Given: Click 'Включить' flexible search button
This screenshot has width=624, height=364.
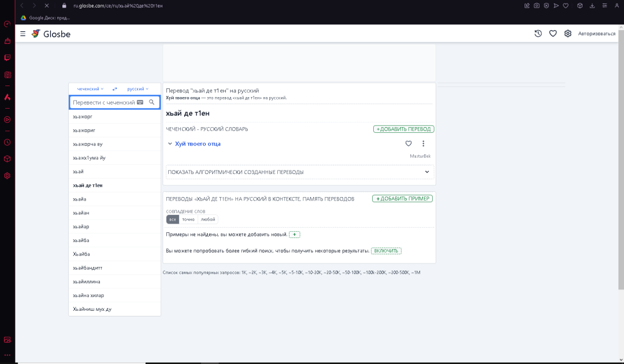Looking at the screenshot, I should pyautogui.click(x=386, y=251).
